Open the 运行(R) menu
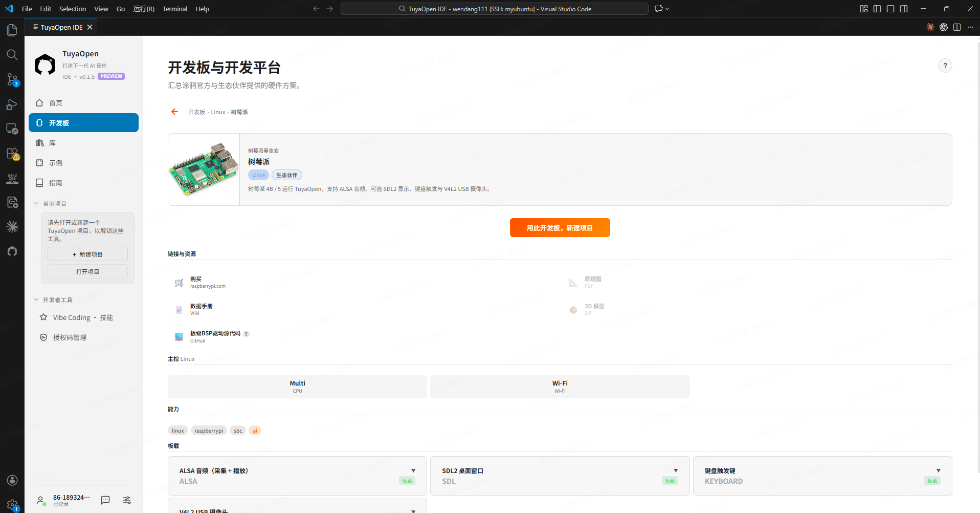 click(144, 9)
